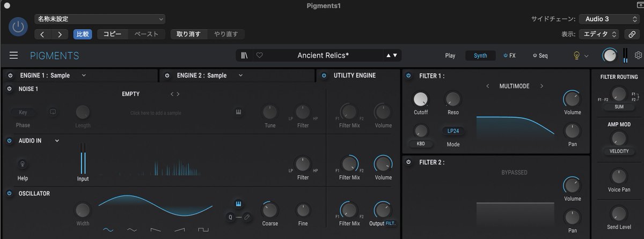Open the Pigments hamburger menu
The height and width of the screenshot is (239, 644).
click(x=13, y=56)
